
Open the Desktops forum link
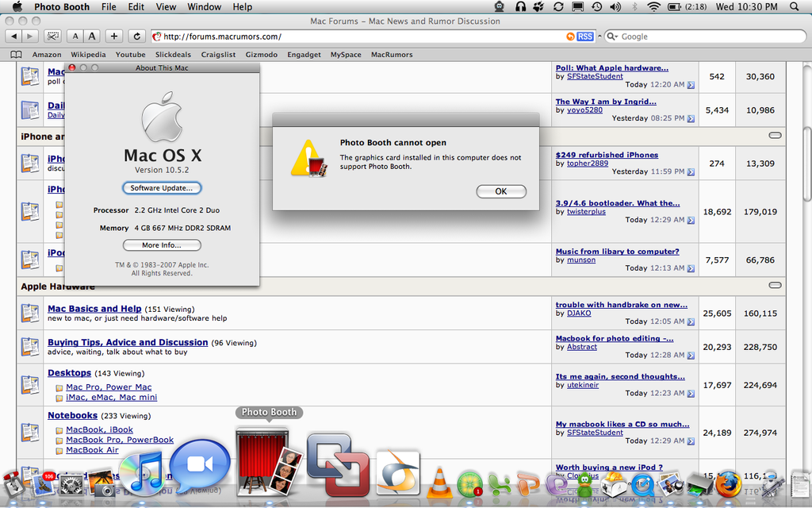(x=70, y=373)
